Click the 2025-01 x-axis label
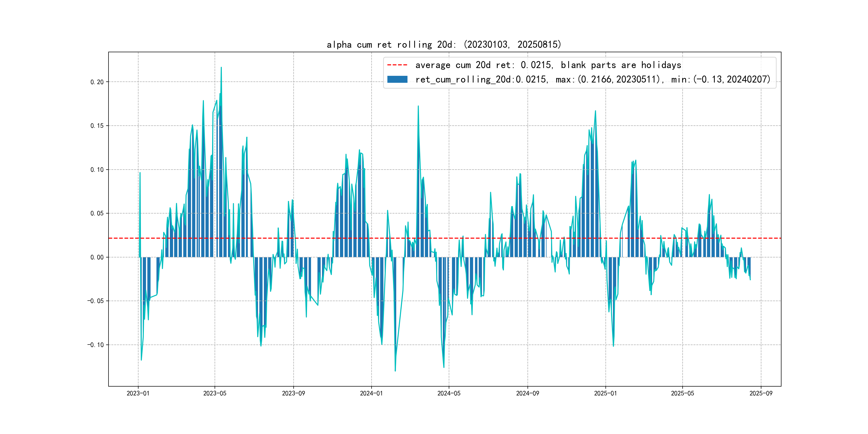The image size is (868, 434). point(605,393)
